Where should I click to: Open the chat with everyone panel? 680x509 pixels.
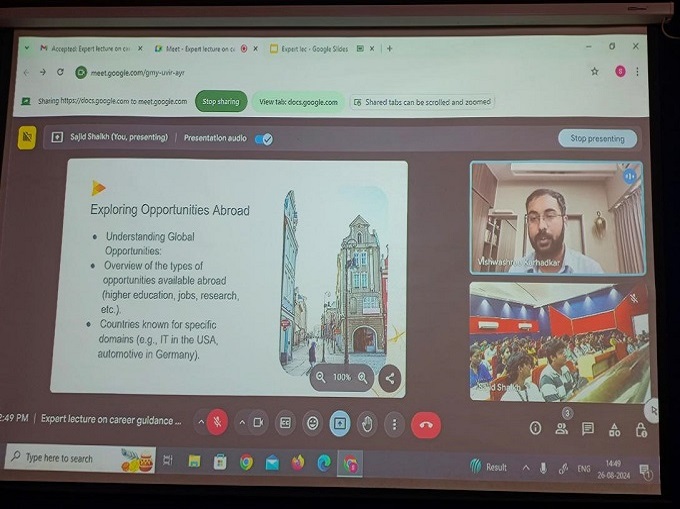(x=588, y=428)
